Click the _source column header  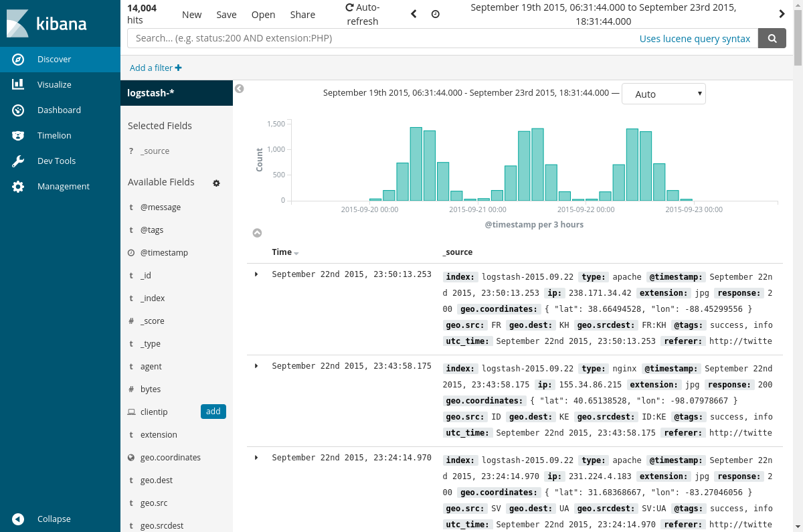pos(458,252)
